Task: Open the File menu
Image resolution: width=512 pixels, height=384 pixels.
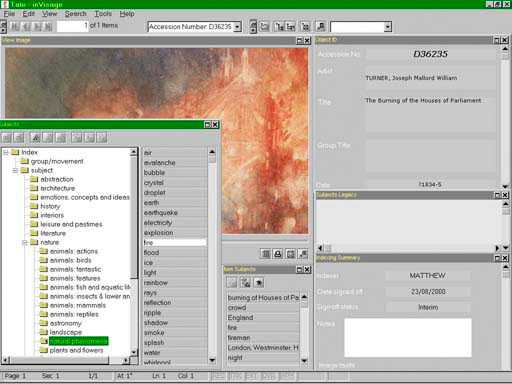Action: (9, 14)
